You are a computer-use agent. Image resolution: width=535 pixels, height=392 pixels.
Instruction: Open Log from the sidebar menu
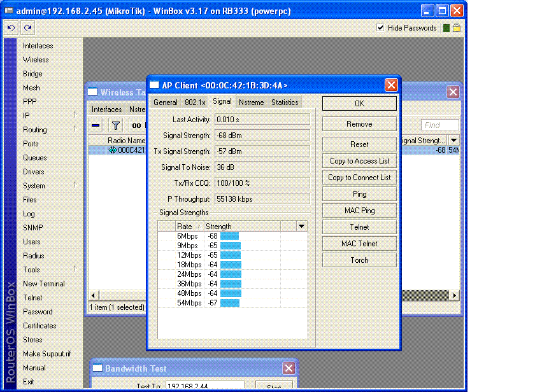click(29, 214)
